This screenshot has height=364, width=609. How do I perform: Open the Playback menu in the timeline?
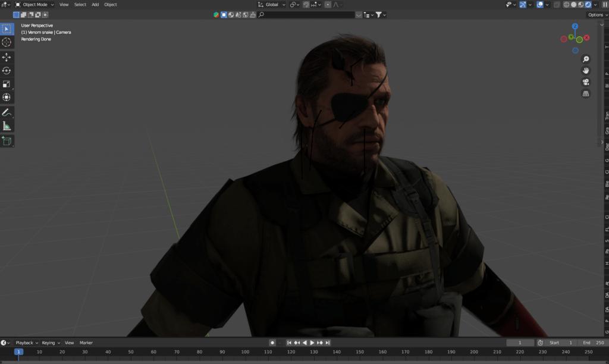point(26,343)
